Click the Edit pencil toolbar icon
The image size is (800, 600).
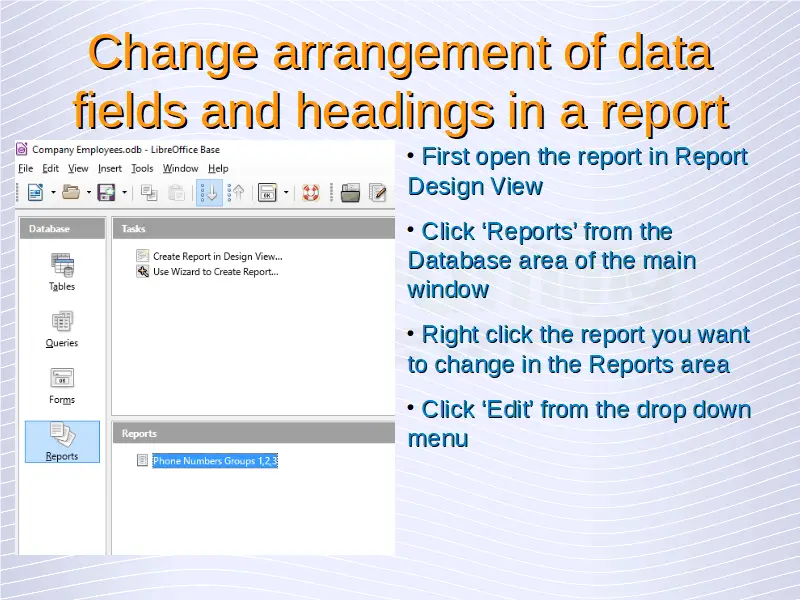coord(378,193)
